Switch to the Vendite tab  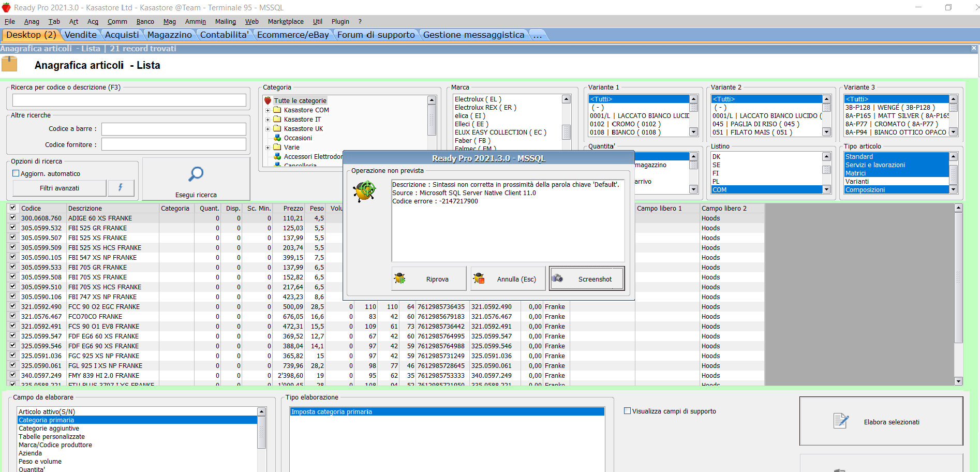tap(80, 35)
